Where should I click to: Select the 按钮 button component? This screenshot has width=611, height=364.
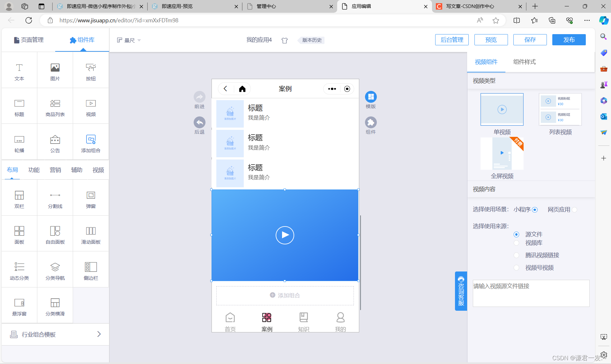[91, 71]
